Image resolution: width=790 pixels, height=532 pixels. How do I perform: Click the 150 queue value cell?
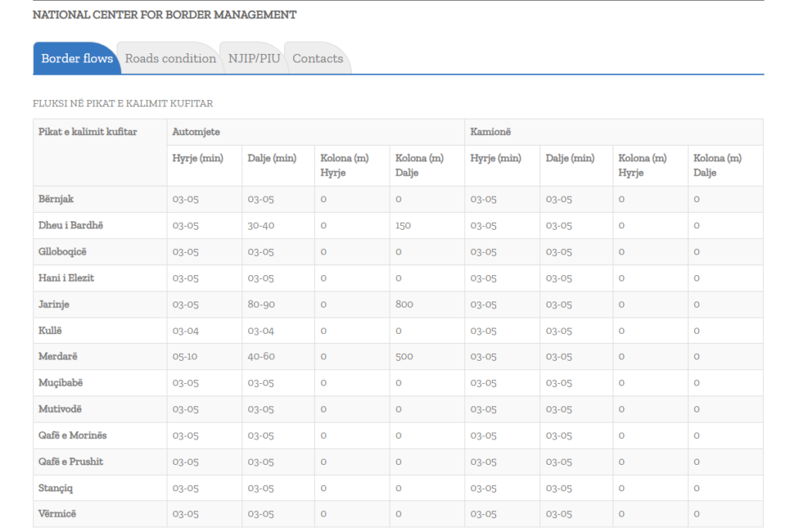(x=403, y=225)
